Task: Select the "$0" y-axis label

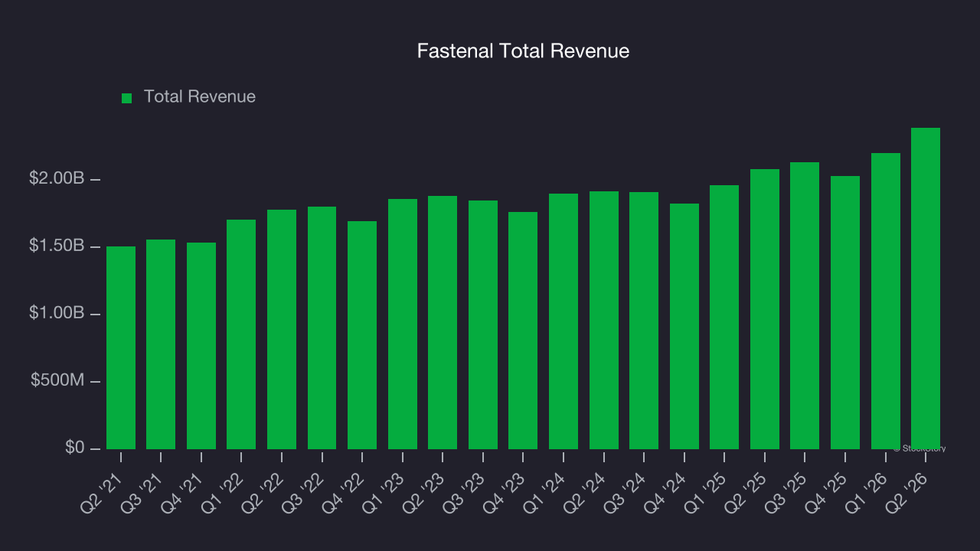Action: 75,447
